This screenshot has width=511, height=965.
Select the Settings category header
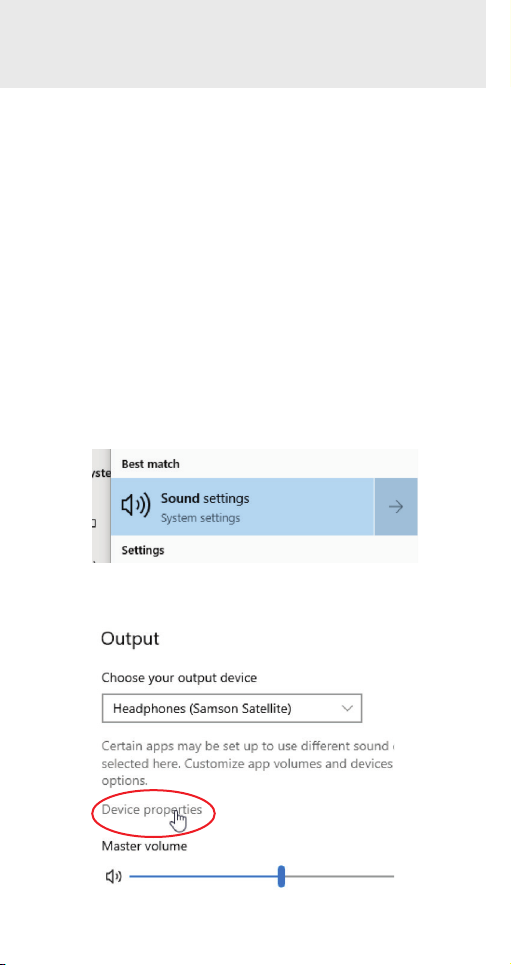pyautogui.click(x=143, y=550)
